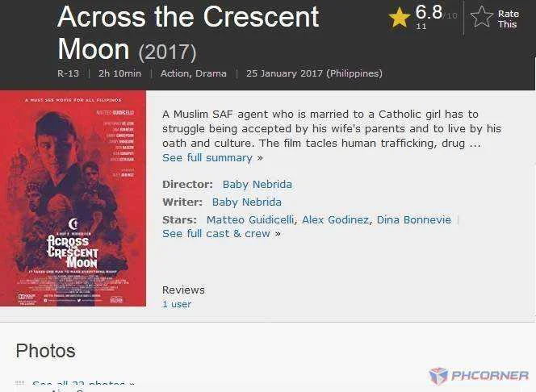
Task: Open the Across the Crescent Moon poster
Action: tap(73, 198)
